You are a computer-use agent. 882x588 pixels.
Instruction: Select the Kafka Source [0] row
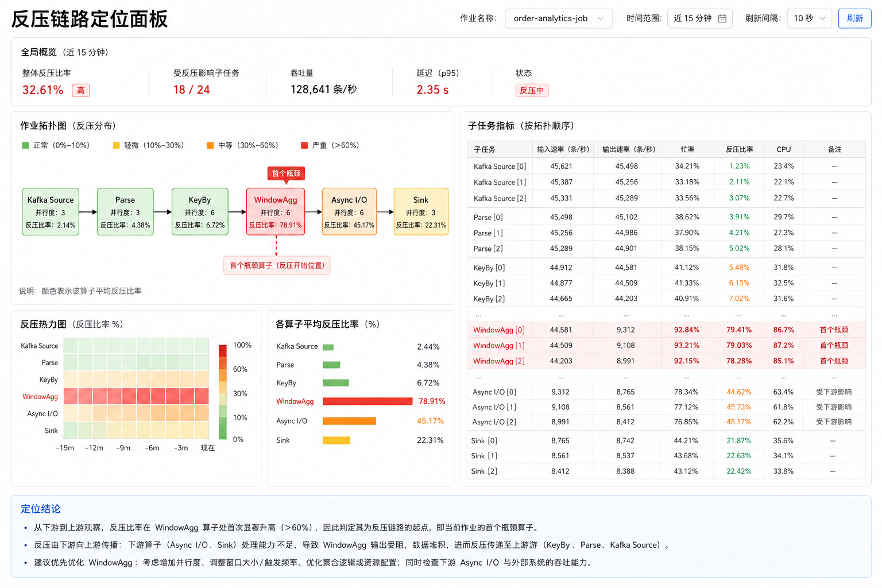coord(666,166)
